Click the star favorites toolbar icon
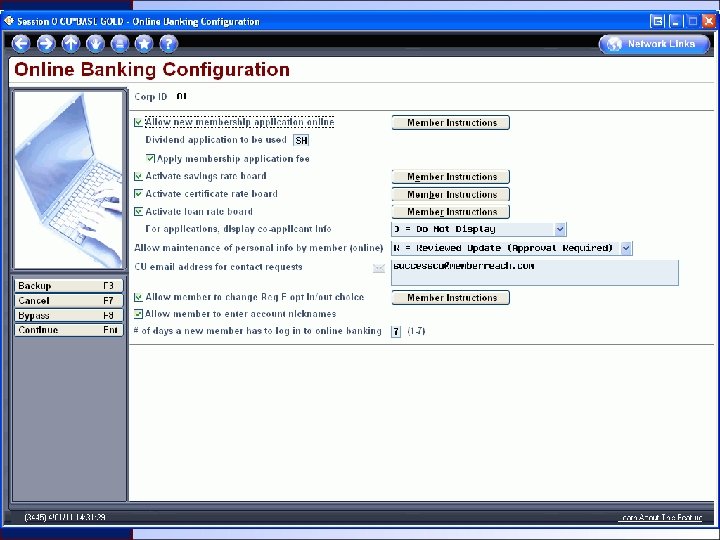This screenshot has width=720, height=540. pos(144,44)
